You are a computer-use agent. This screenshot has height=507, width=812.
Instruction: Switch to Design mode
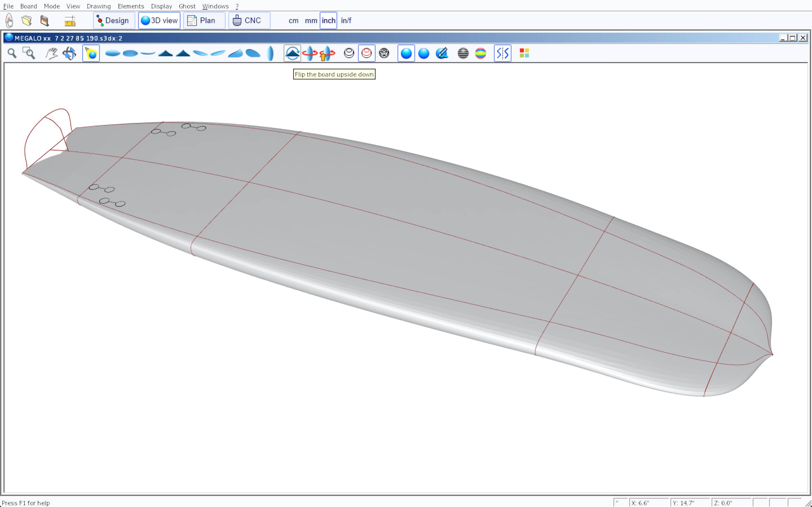pyautogui.click(x=114, y=21)
